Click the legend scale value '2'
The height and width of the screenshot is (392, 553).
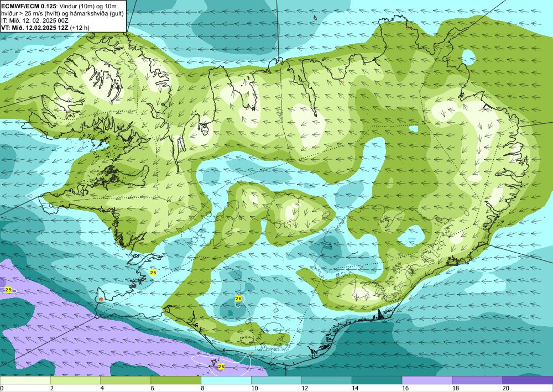click(x=52, y=389)
